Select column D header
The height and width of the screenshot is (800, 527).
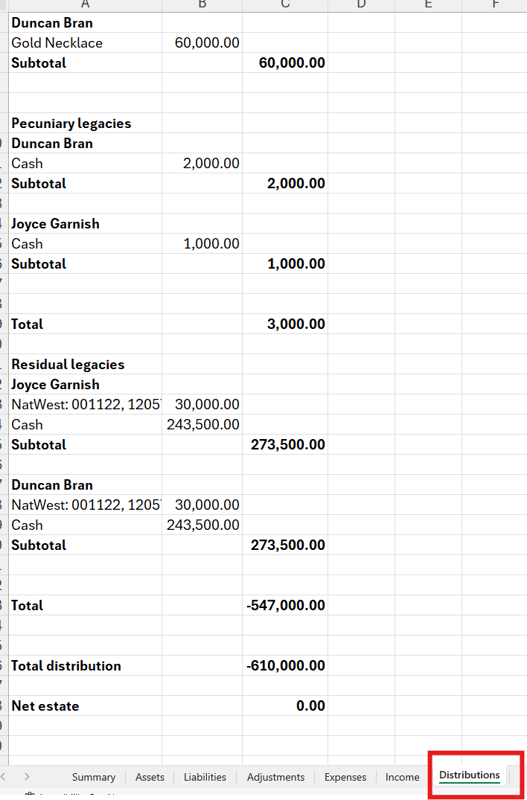tap(361, 5)
